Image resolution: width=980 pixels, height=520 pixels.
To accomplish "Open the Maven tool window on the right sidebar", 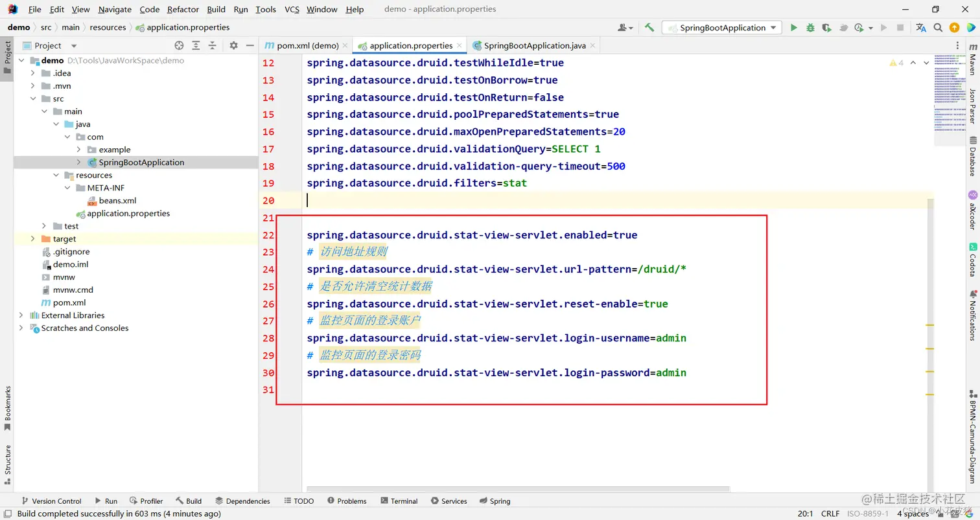I will 972,60.
